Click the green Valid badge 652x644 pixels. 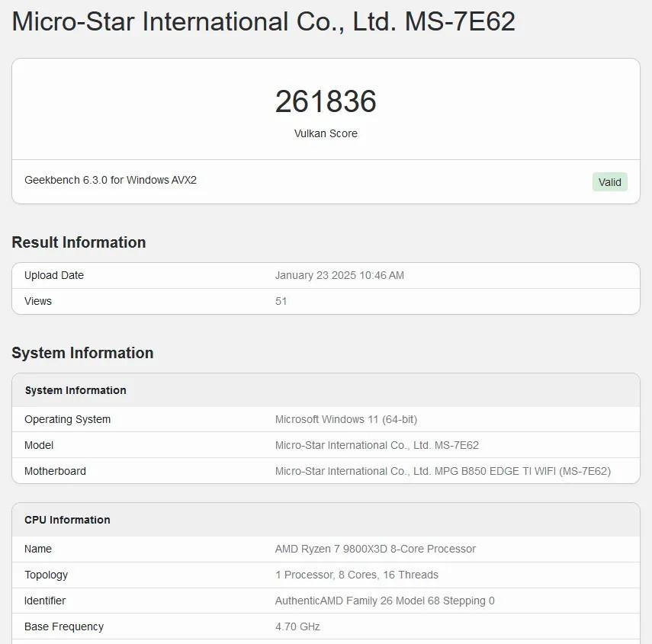click(609, 182)
